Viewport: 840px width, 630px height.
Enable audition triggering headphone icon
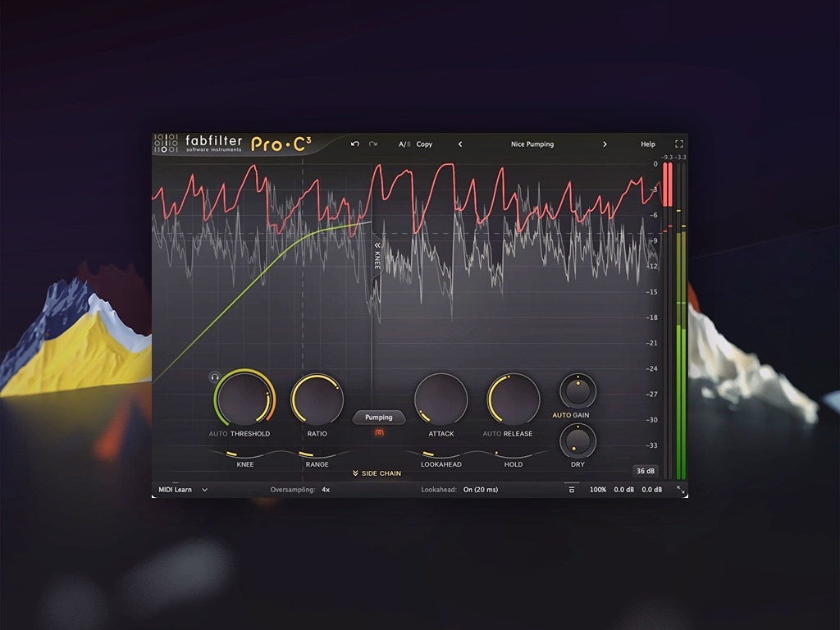tap(215, 377)
